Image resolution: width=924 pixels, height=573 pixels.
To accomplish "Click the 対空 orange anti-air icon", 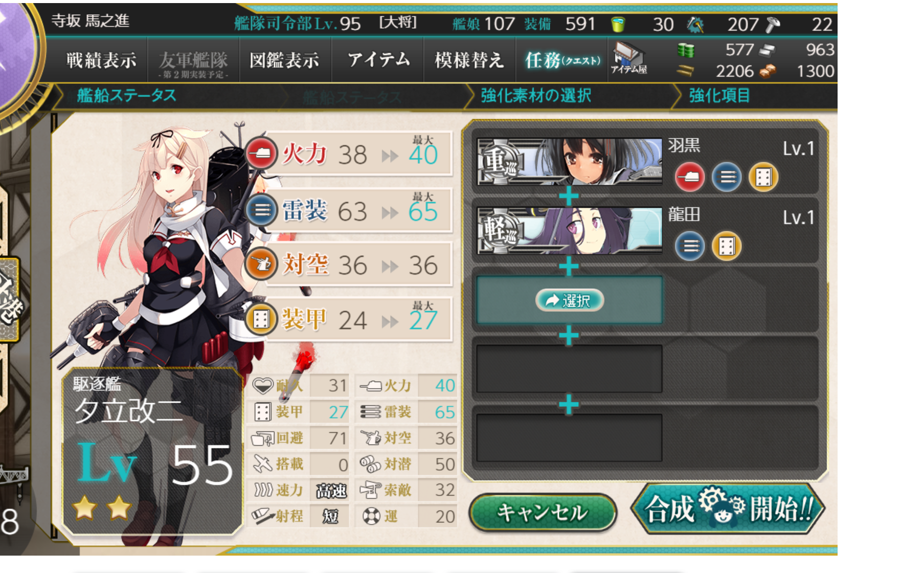I will [261, 264].
